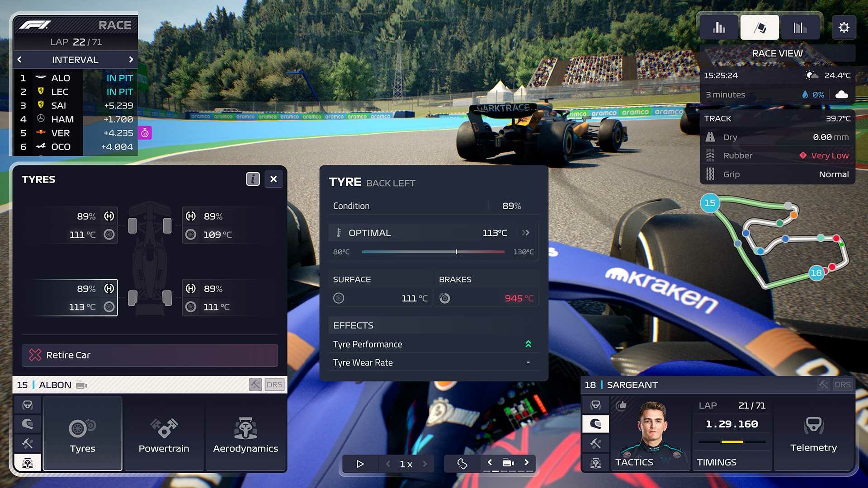Viewport: 868px width, 488px height.
Task: Open the column chart analysis view
Action: [x=721, y=28]
